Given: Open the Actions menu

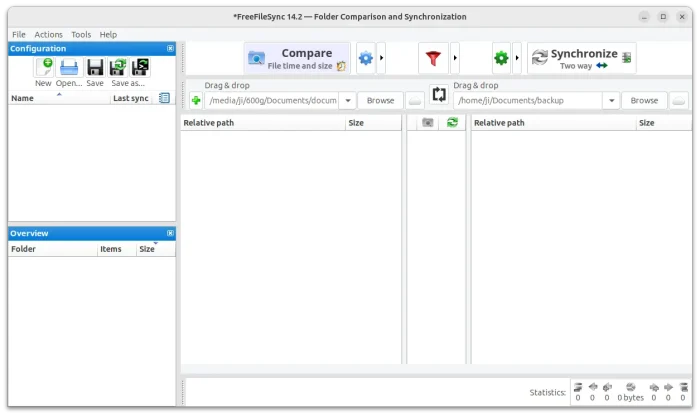Looking at the screenshot, I should 48,34.
